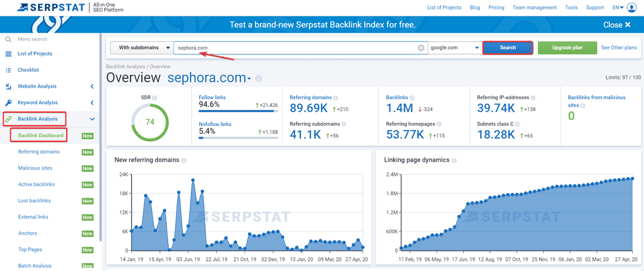
Task: Click info icon beside Subnets class C
Action: tap(518, 124)
